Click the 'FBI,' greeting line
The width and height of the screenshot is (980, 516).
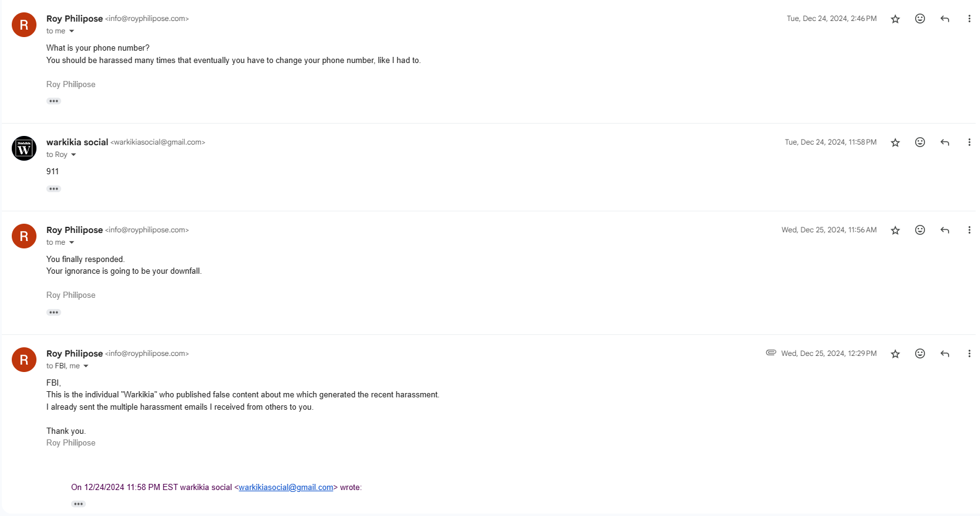54,383
